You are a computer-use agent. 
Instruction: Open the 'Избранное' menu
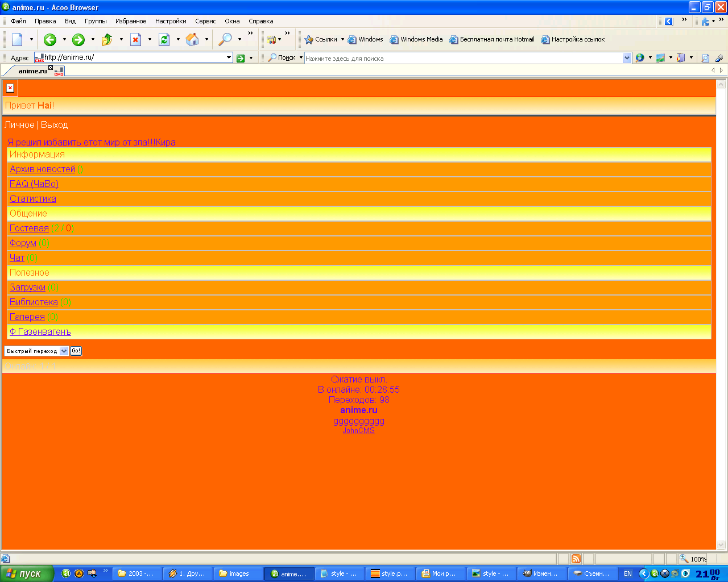point(131,21)
